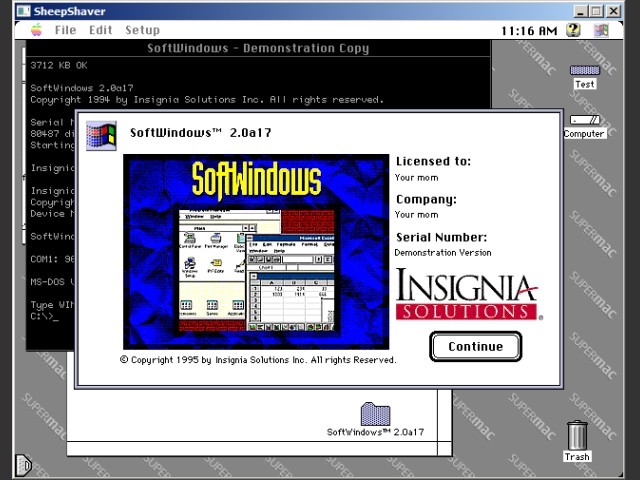This screenshot has width=640, height=480.
Task: Open the Setup menu
Action: [x=142, y=30]
